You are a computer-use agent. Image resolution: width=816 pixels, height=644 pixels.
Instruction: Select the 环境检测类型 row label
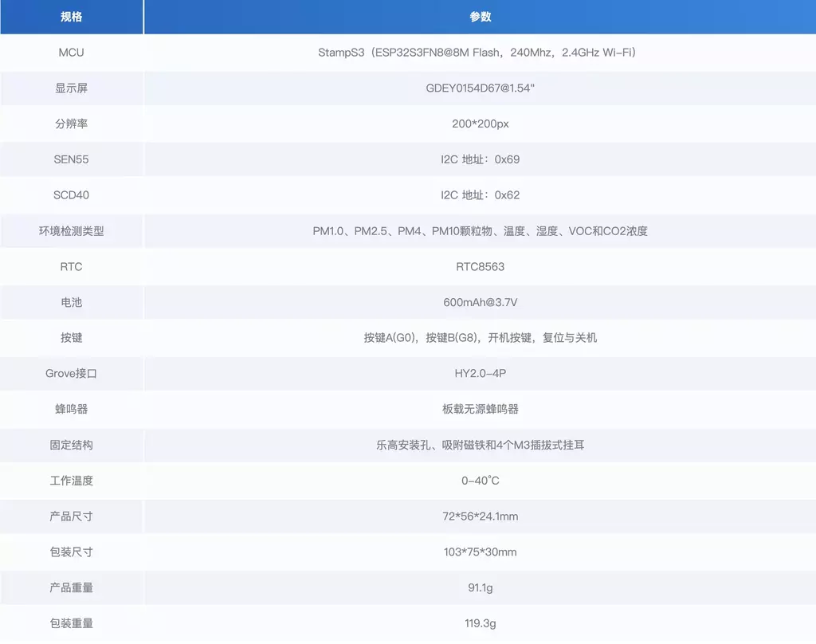(x=71, y=230)
